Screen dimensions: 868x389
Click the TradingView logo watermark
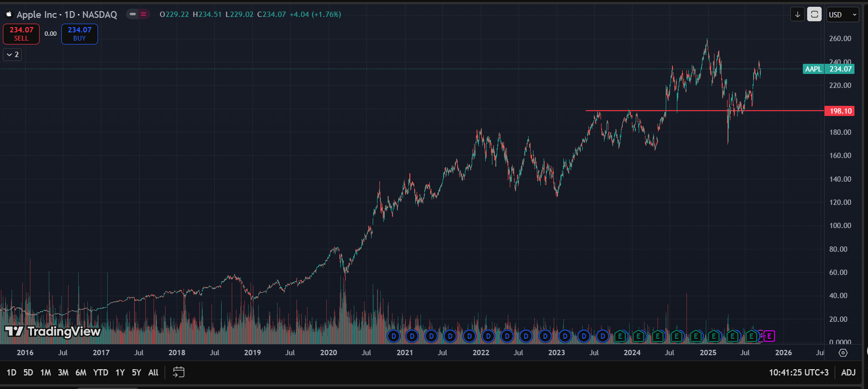click(x=53, y=331)
